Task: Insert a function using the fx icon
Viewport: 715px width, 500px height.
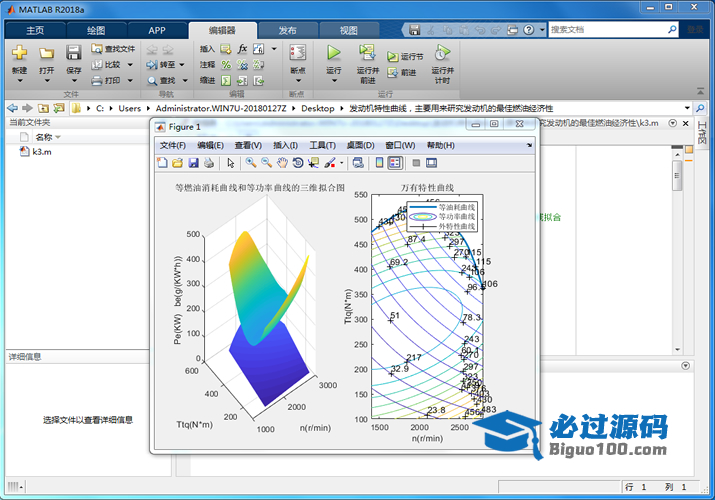Action: [242, 48]
